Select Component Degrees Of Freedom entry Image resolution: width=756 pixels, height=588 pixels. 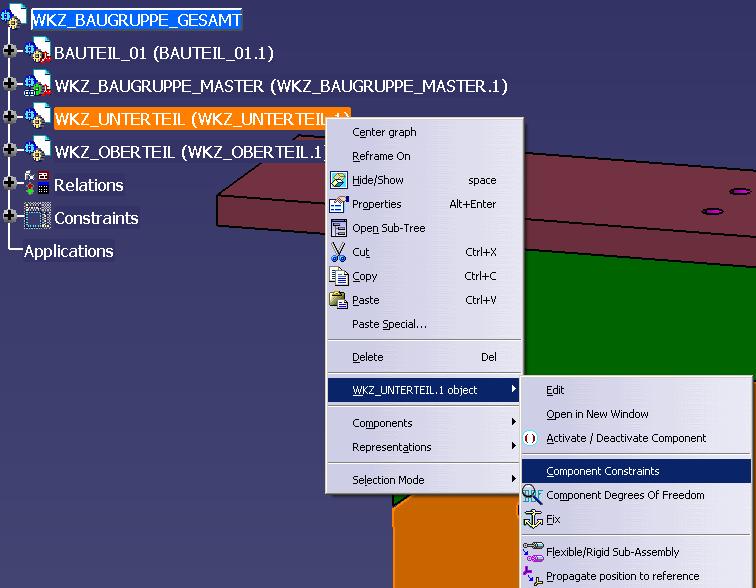pyautogui.click(x=636, y=495)
